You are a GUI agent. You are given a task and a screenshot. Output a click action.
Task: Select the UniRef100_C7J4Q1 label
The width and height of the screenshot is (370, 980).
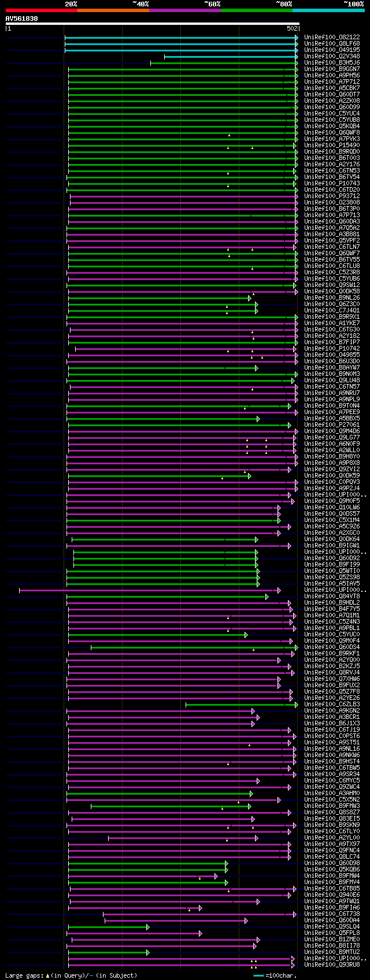click(332, 311)
